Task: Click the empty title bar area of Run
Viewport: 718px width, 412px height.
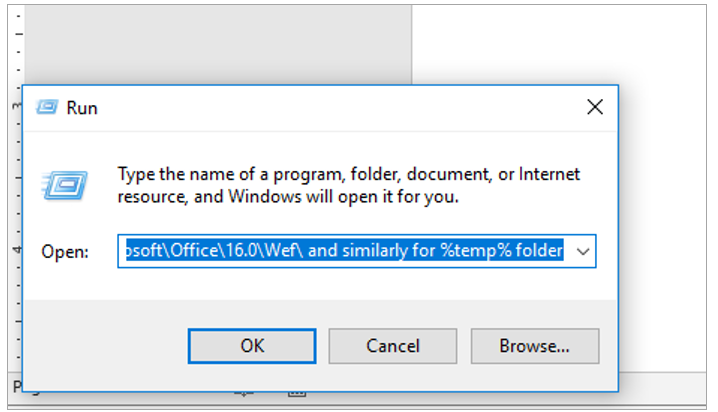Action: pyautogui.click(x=330, y=108)
